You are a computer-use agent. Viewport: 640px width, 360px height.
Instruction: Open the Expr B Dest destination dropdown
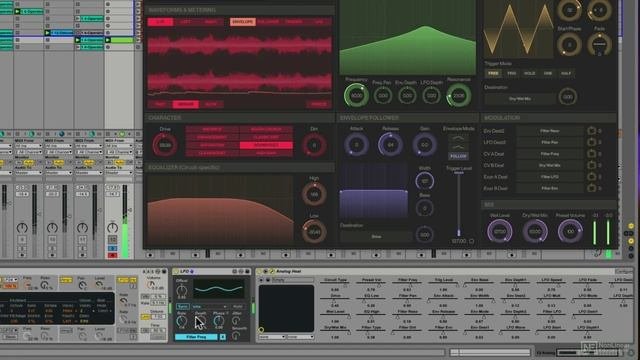pyautogui.click(x=549, y=188)
